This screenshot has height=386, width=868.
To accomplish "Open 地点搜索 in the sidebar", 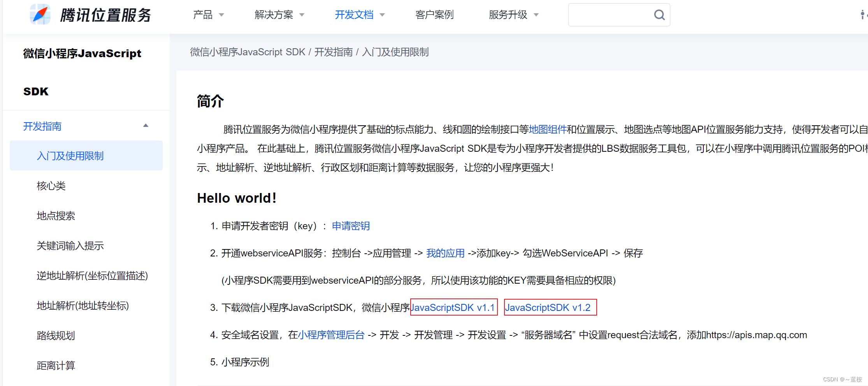I will point(56,216).
